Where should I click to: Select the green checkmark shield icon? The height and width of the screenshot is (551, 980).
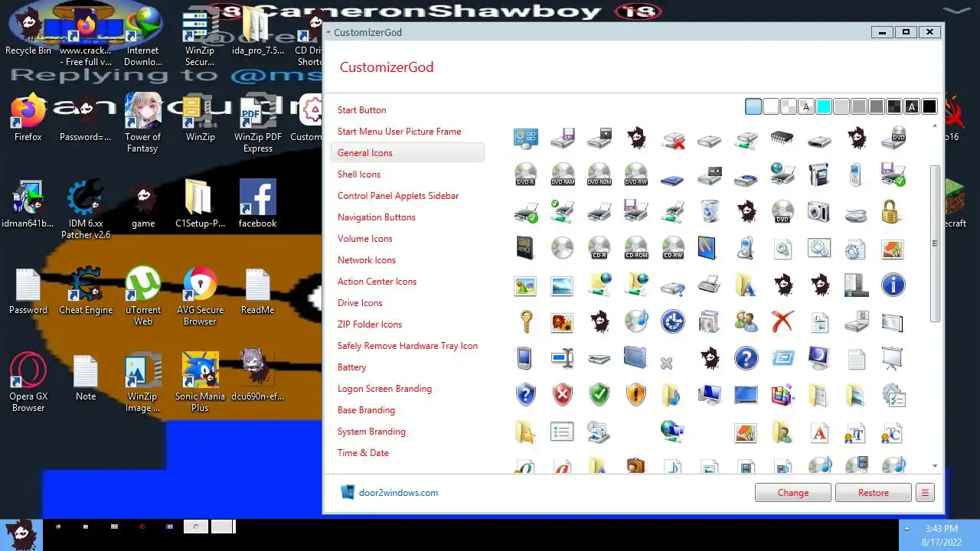click(x=599, y=395)
